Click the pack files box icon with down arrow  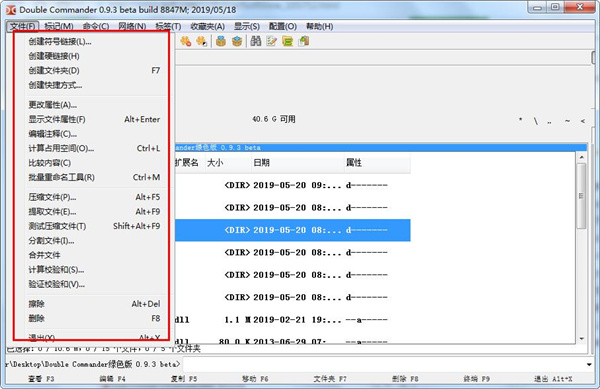coord(221,41)
